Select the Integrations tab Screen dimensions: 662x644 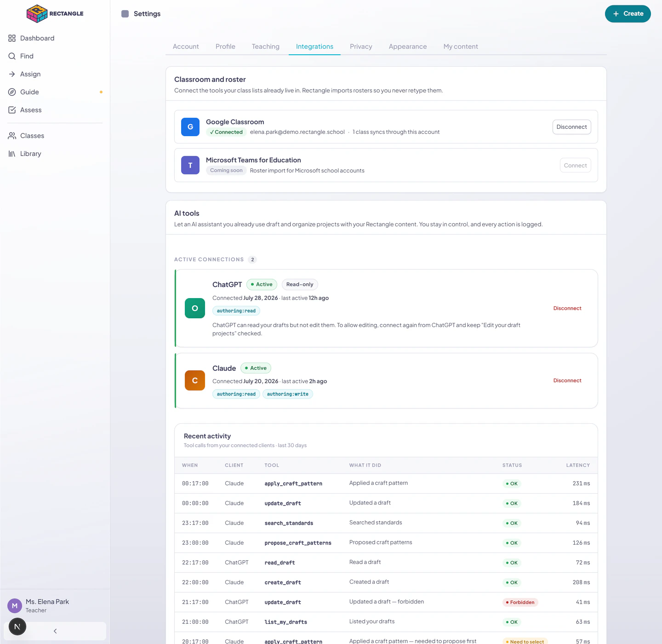click(314, 46)
